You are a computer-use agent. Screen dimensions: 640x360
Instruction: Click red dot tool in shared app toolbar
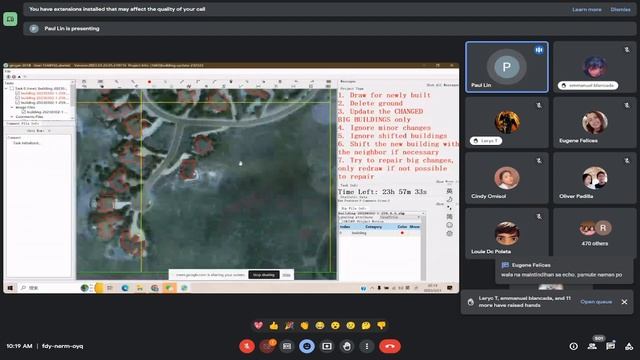click(149, 82)
